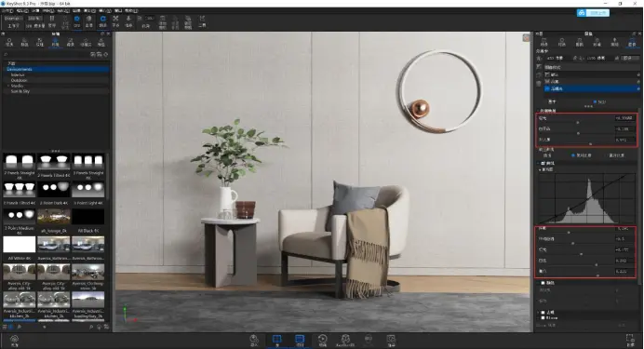644x349 pixels.
Task: Open the Tools ribbon icon
Action: [202, 21]
